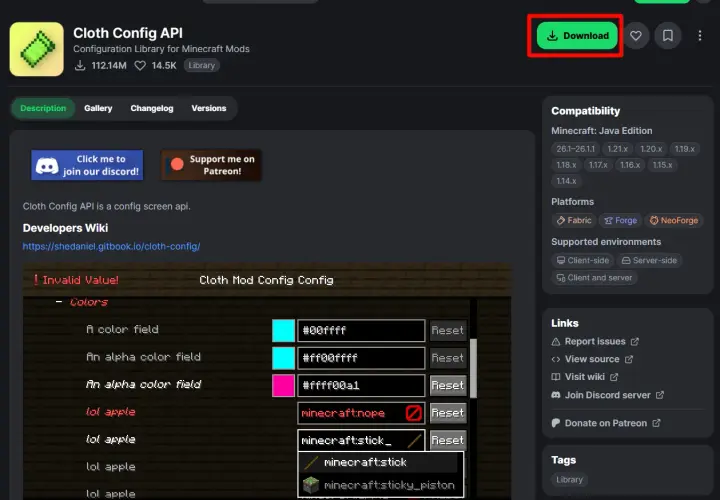Select the 1.16.x version tag
The width and height of the screenshot is (720, 500).
point(630,165)
